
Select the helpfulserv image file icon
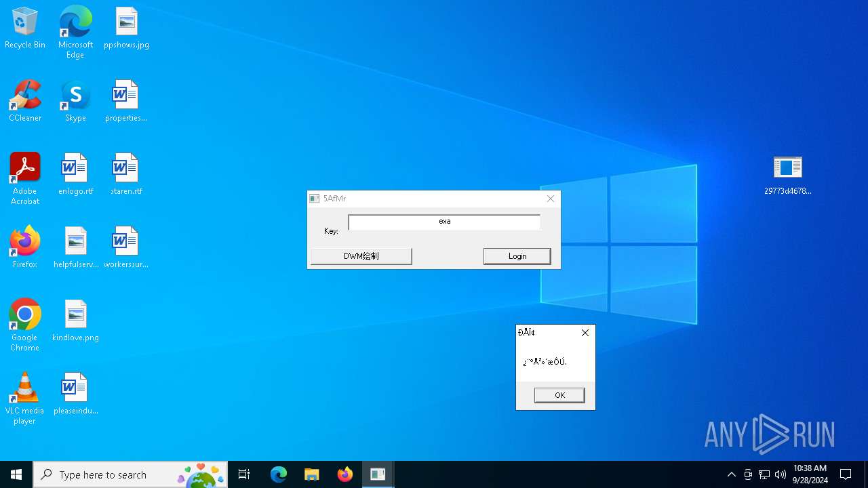tap(75, 248)
